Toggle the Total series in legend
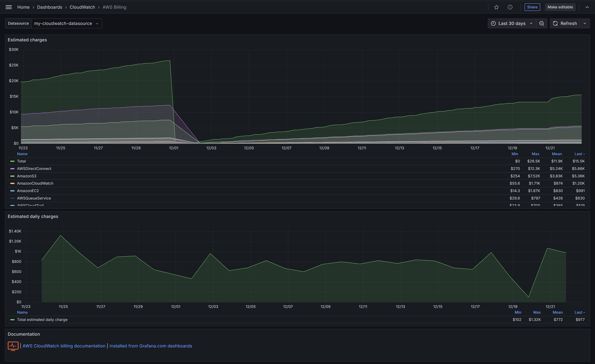Image resolution: width=595 pixels, height=364 pixels. (21, 161)
